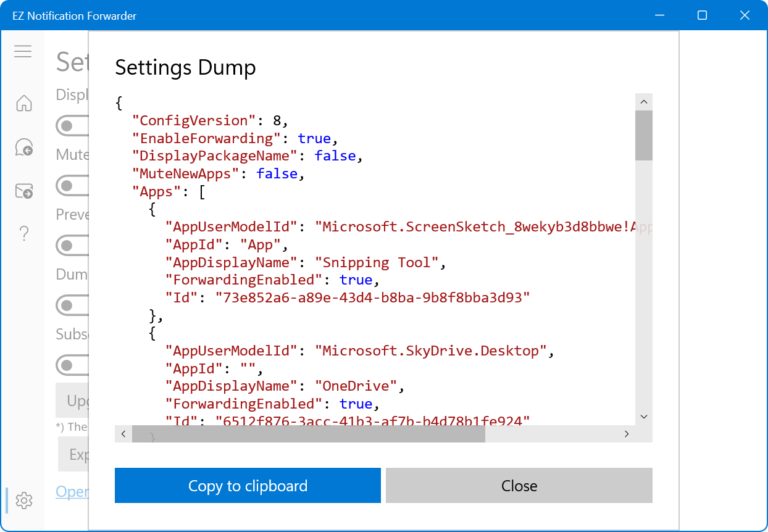768x532 pixels.
Task: Click the vertical scrollbar thumb
Action: point(643,135)
